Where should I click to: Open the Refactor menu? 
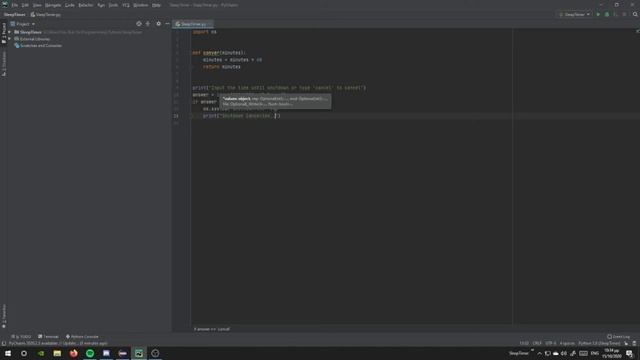click(86, 5)
